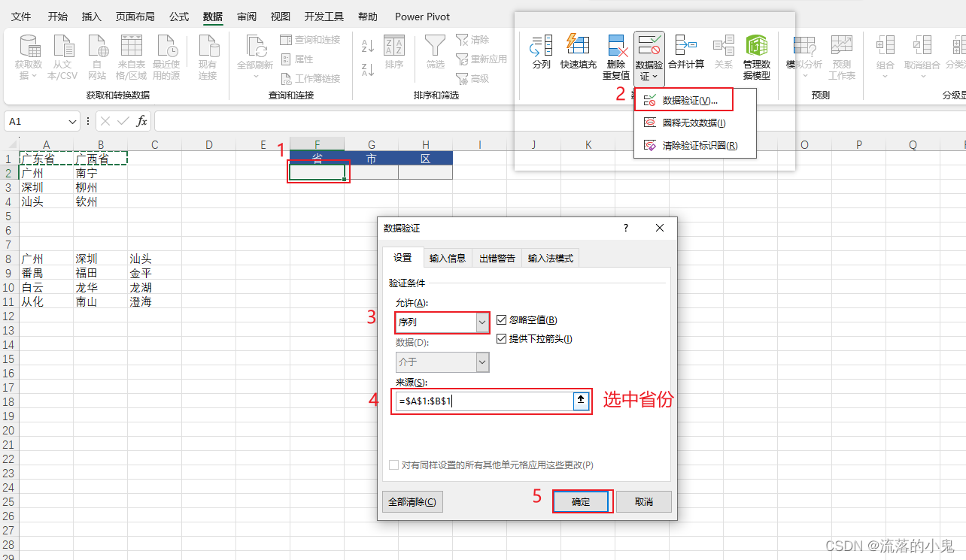The height and width of the screenshot is (560, 966).
Task: Switch to the Power Pivot ribbon tab
Action: (423, 17)
